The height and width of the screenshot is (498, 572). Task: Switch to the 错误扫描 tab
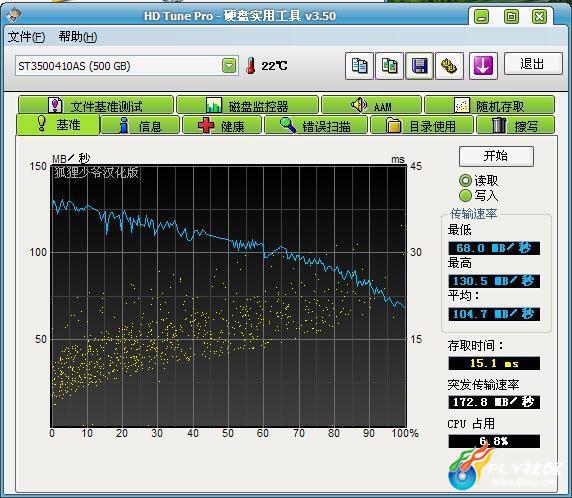click(x=316, y=126)
